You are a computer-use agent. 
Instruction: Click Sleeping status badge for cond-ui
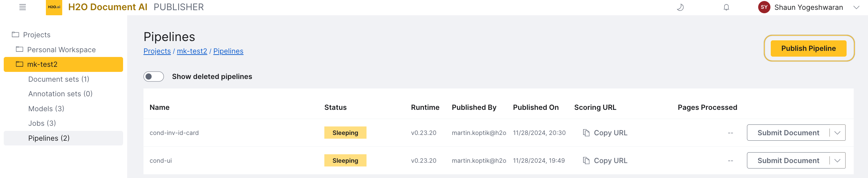coord(345,160)
